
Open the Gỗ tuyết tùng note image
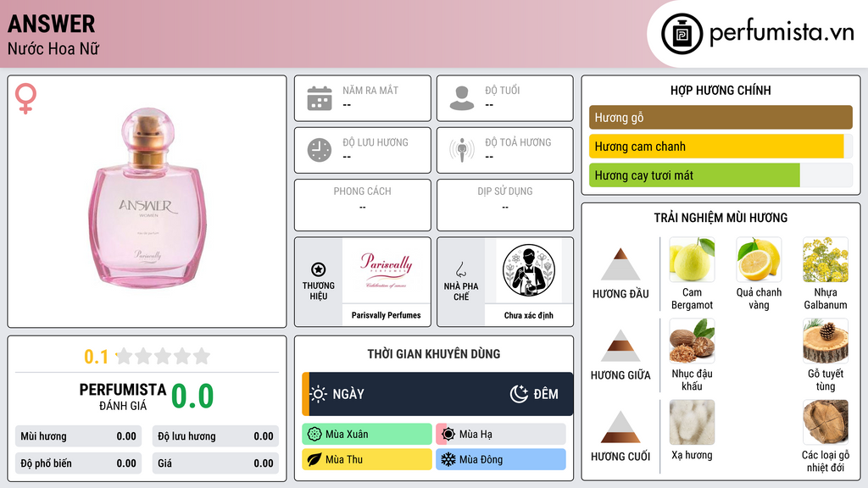coord(826,341)
